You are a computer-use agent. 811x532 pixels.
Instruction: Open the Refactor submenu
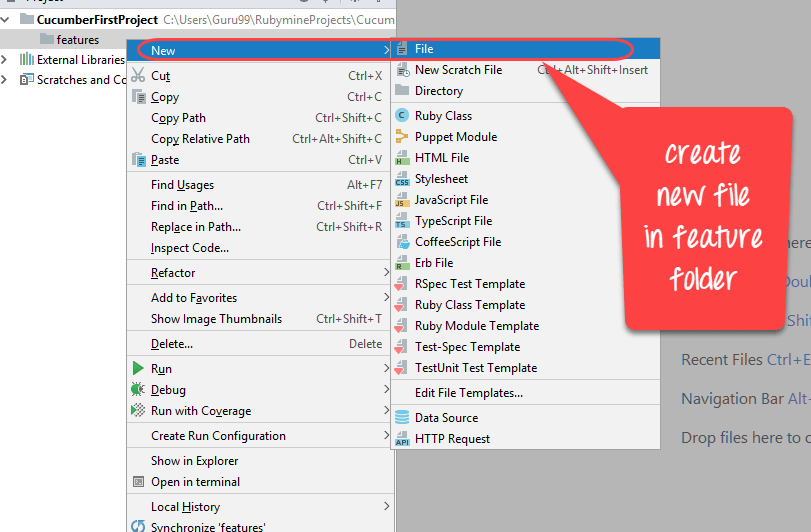173,273
